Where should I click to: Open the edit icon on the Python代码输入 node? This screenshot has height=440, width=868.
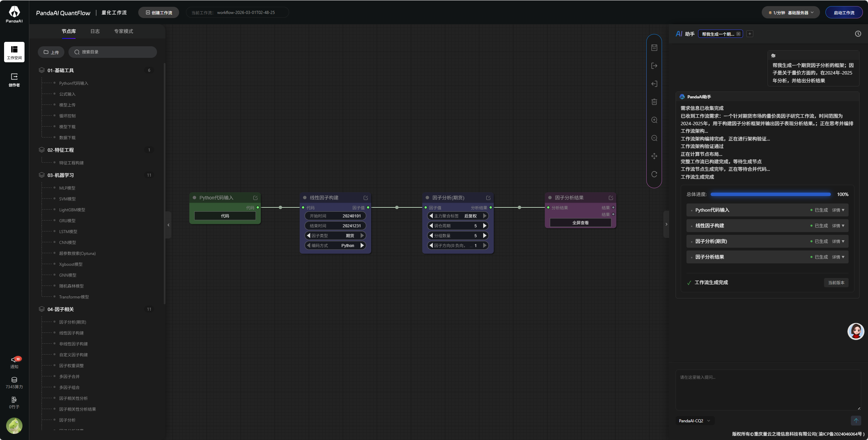[x=255, y=198]
